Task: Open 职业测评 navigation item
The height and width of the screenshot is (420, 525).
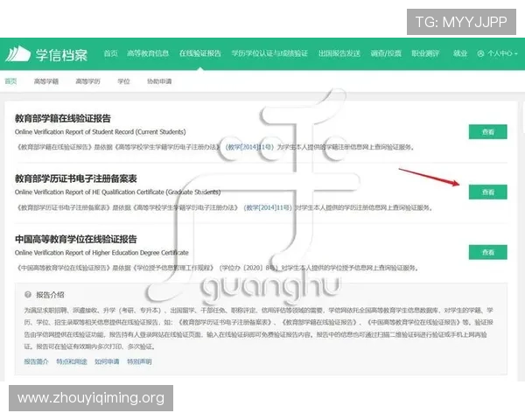Action: click(425, 53)
